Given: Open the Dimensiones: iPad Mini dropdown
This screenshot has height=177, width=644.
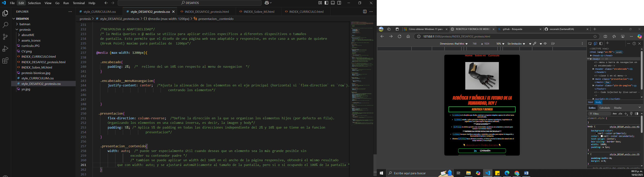Looking at the screenshot, I should [454, 44].
